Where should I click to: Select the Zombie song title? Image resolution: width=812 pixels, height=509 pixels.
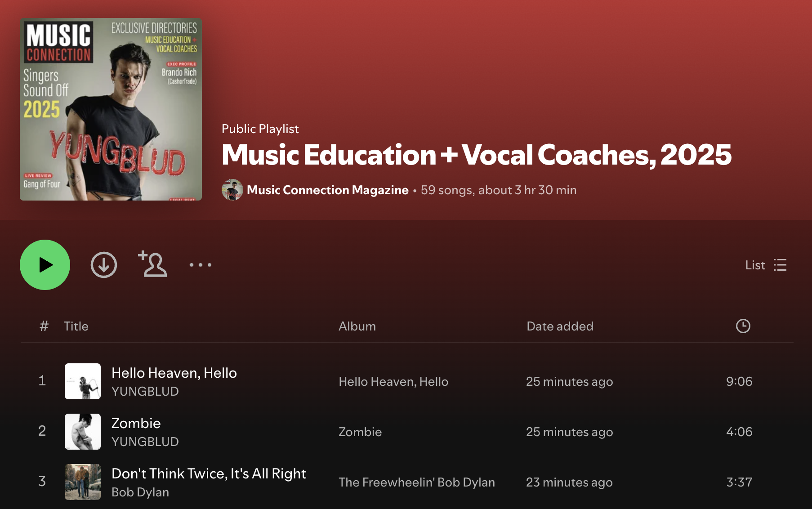136,423
